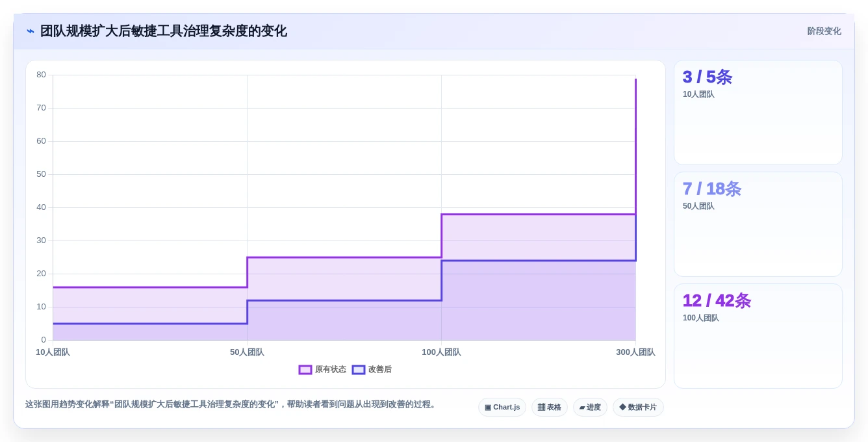Click the chart title 团队规模扩大后敏捷工具治理复杂度的变化
The image size is (868, 442).
[164, 31]
